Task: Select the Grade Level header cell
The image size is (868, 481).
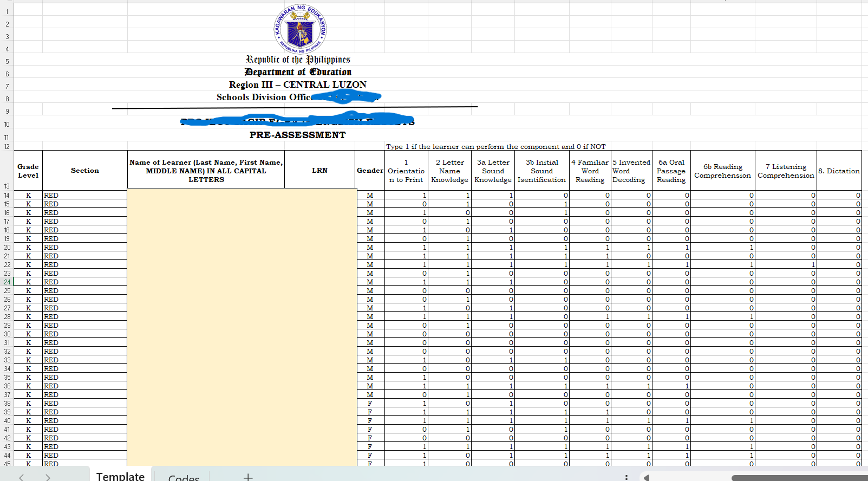Action: [28, 171]
